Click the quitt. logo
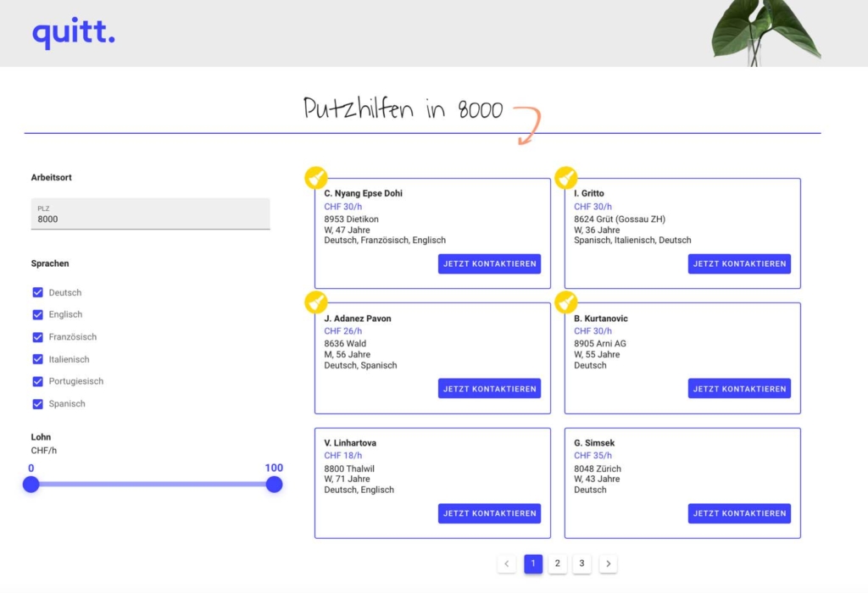The image size is (868, 593). click(x=74, y=34)
